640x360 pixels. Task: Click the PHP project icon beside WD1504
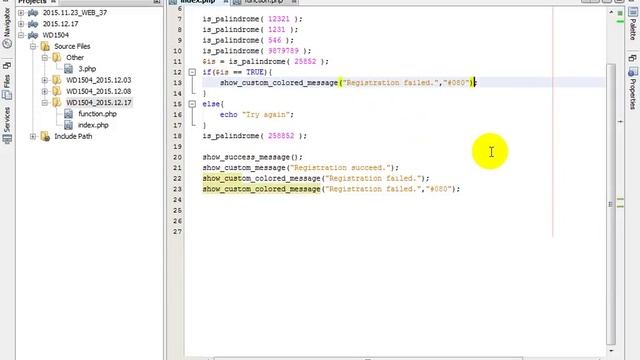33,35
